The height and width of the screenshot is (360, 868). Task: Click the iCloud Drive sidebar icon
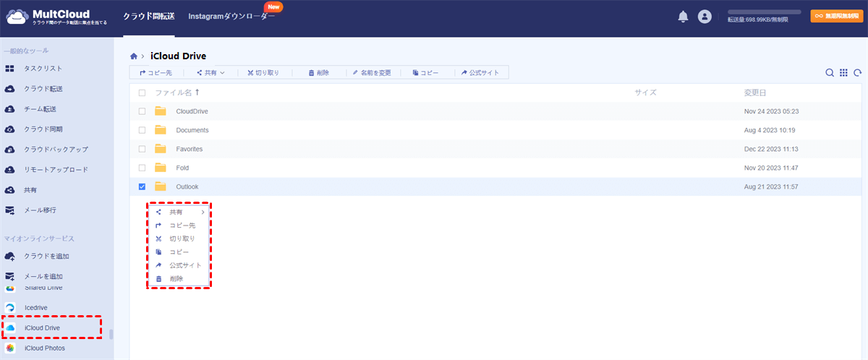pos(11,327)
